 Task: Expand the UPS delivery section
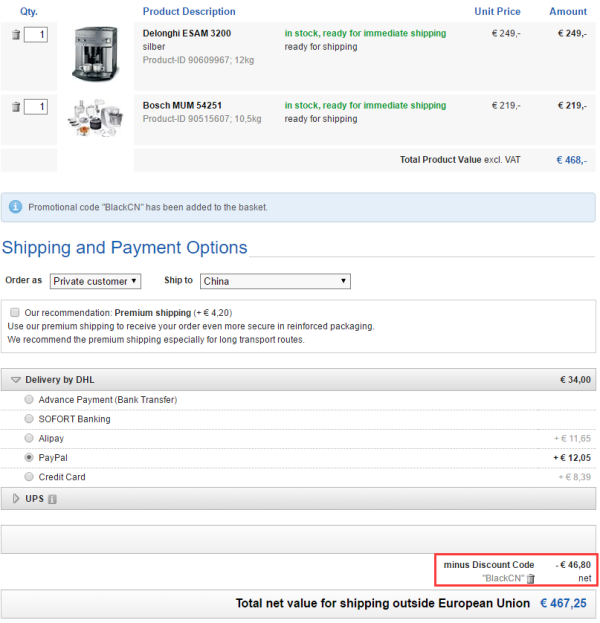point(16,499)
